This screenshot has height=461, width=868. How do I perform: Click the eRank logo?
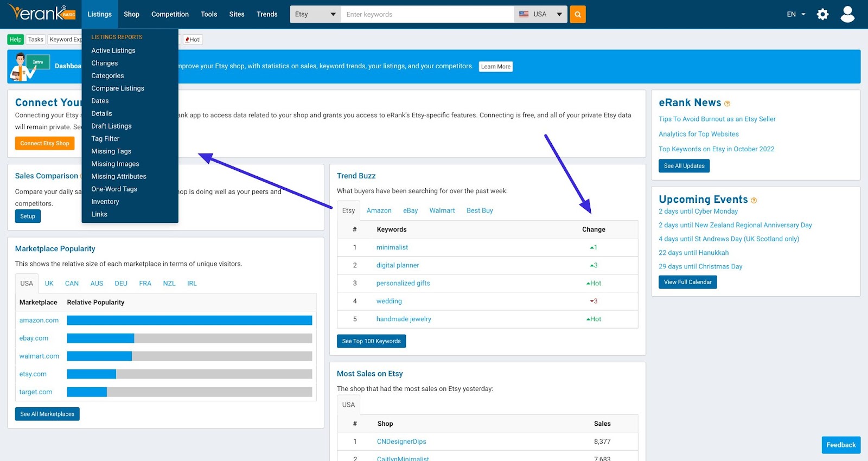tap(42, 12)
